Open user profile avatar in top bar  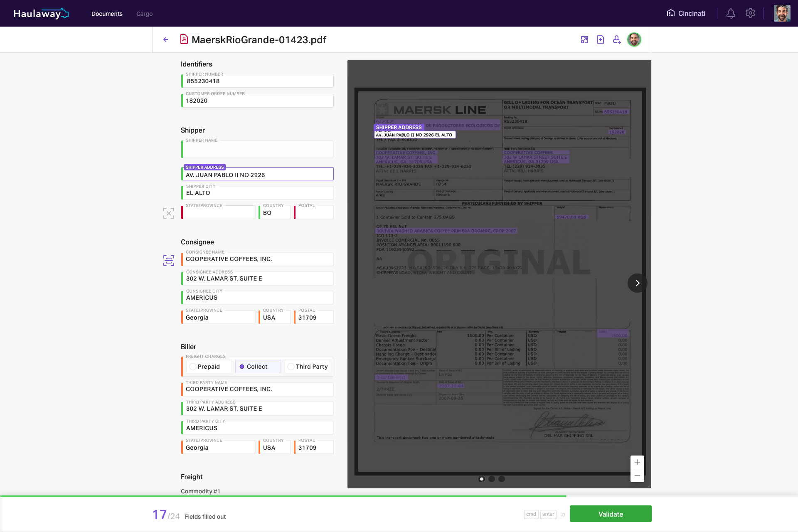pyautogui.click(x=782, y=13)
